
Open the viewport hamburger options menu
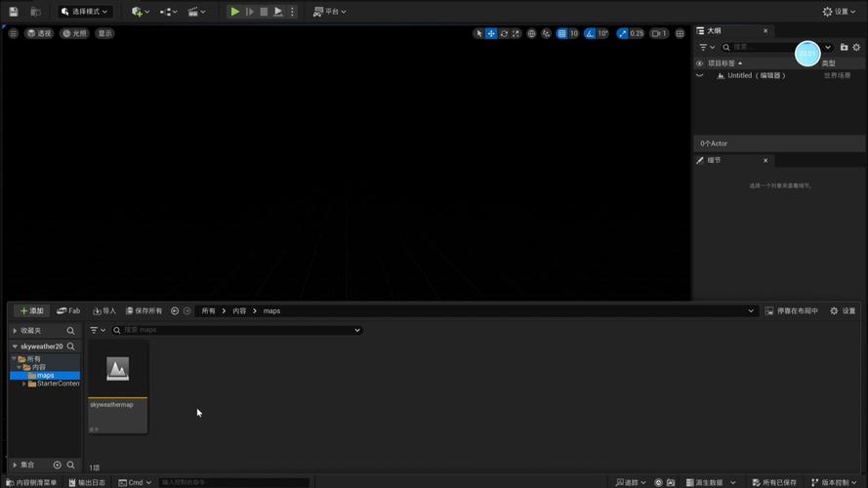(13, 33)
